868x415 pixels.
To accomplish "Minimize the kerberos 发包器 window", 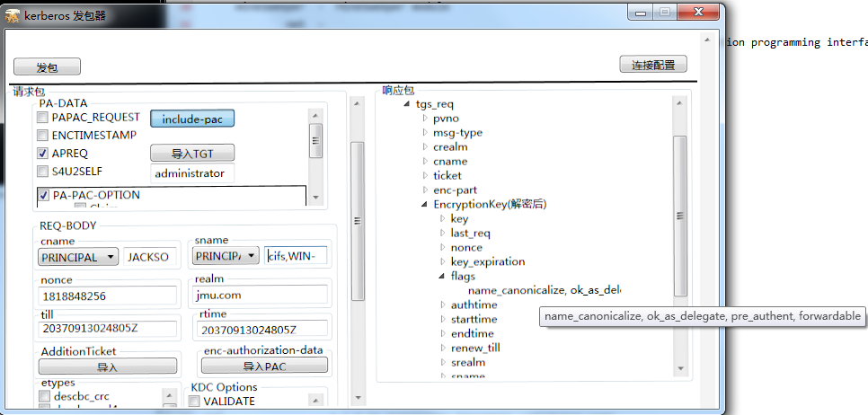I will pos(640,13).
